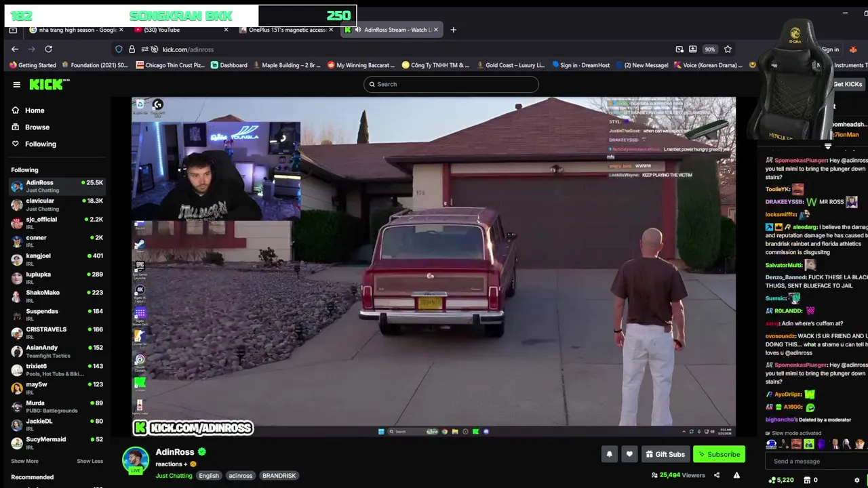Viewport: 868px width, 488px height.
Task: Open the Firefox tab list icon
Action: [13, 30]
